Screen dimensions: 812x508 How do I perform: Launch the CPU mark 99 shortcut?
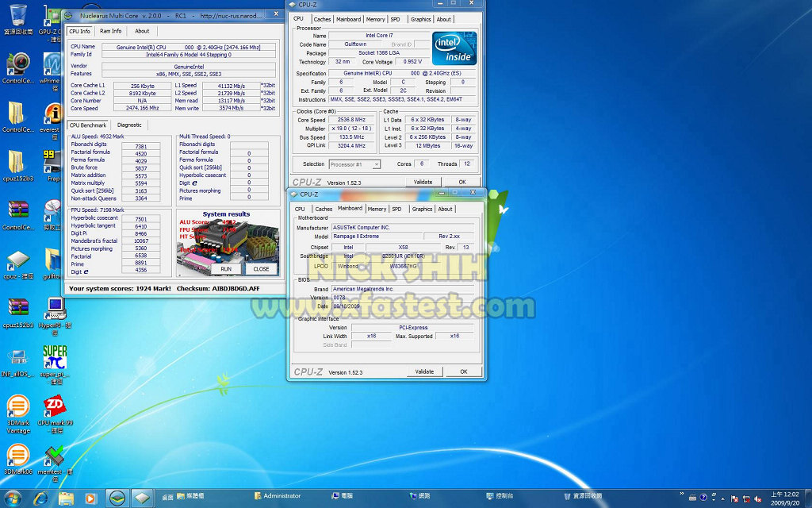(54, 407)
